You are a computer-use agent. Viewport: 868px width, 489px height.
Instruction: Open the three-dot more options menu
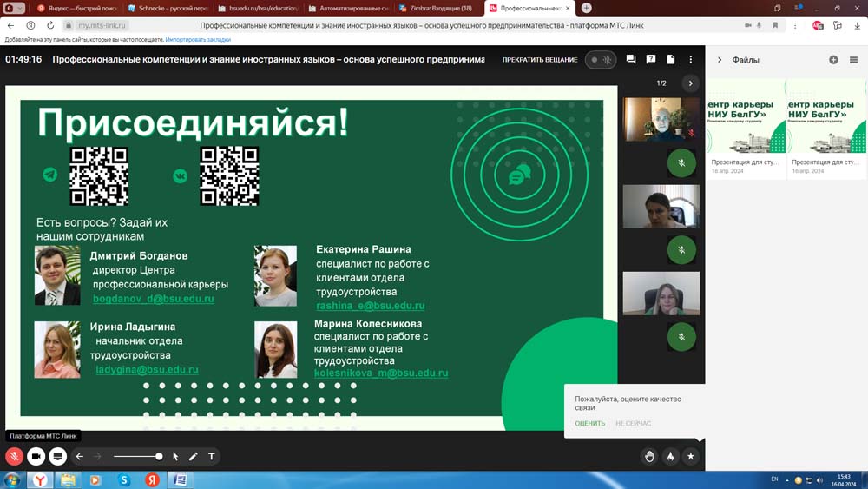(691, 60)
